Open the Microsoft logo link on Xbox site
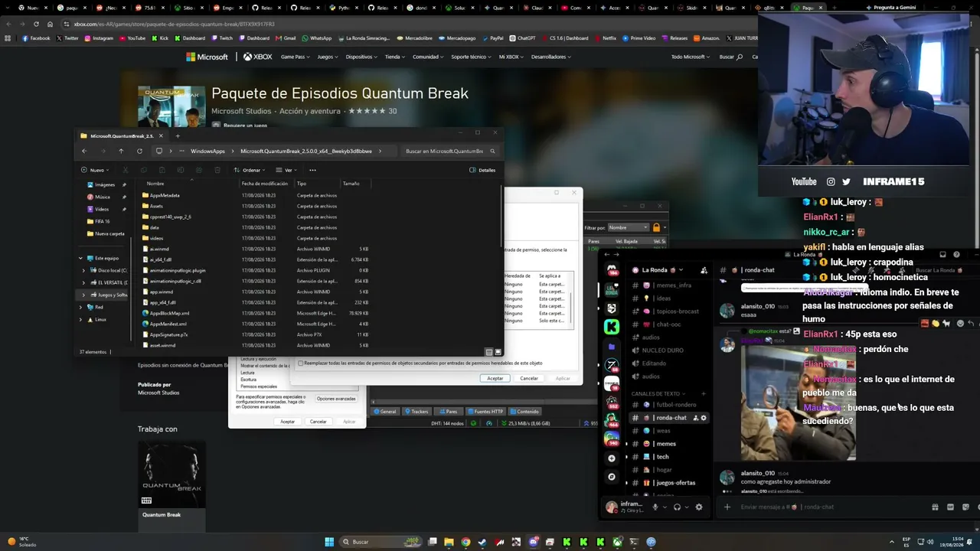The width and height of the screenshot is (980, 551). click(207, 57)
